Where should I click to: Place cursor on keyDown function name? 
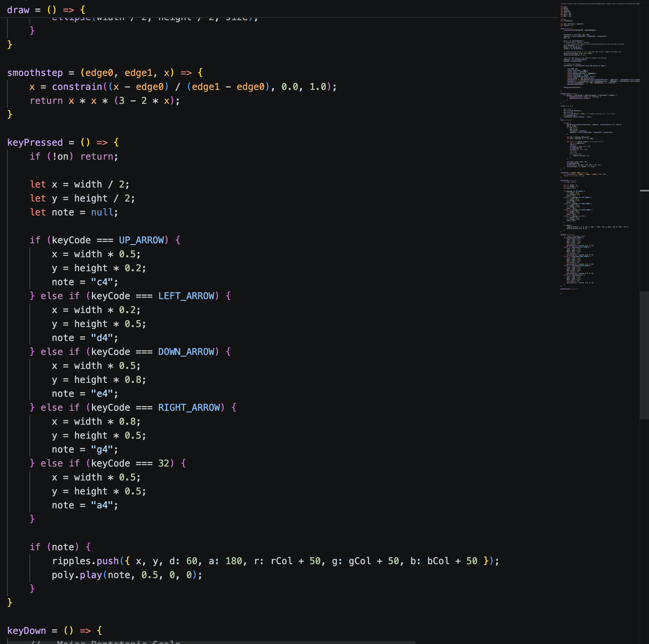(26, 631)
